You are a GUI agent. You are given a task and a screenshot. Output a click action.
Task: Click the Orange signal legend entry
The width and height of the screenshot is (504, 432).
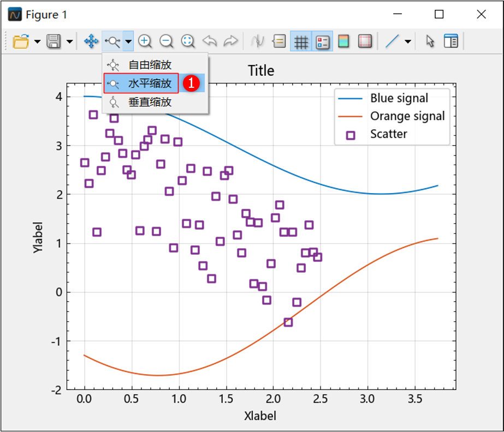point(407,116)
